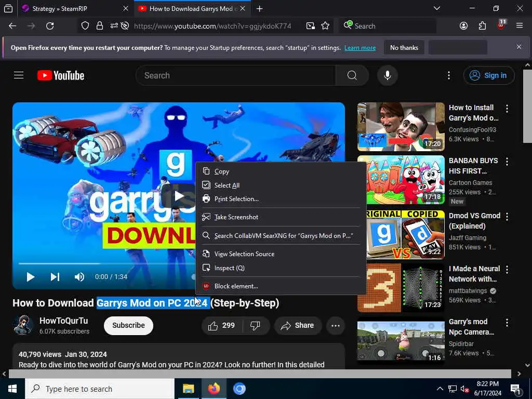The width and height of the screenshot is (532, 399).
Task: Open the uBlock Origin toolbar icon
Action: 501,25
